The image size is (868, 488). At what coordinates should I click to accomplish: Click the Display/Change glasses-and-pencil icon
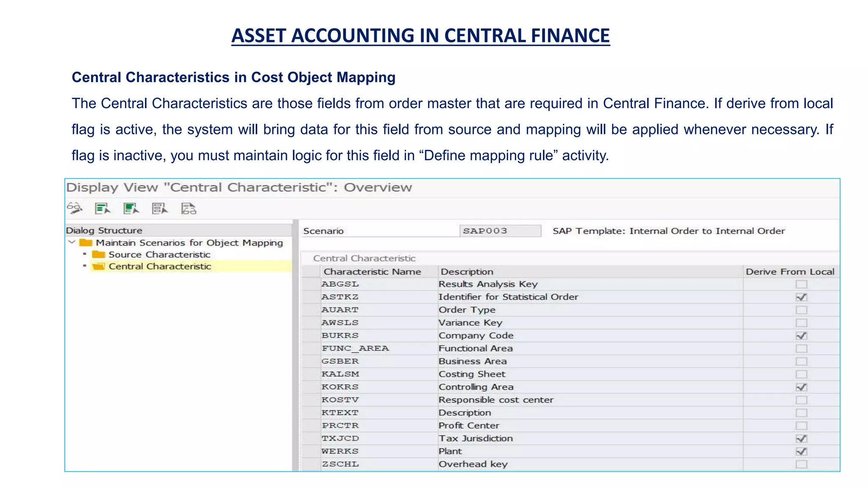(75, 208)
